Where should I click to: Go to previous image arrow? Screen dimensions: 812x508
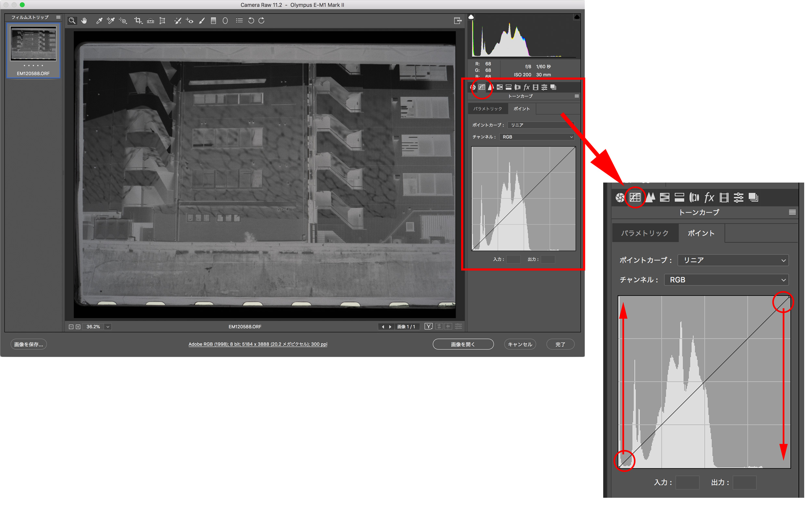coord(383,327)
